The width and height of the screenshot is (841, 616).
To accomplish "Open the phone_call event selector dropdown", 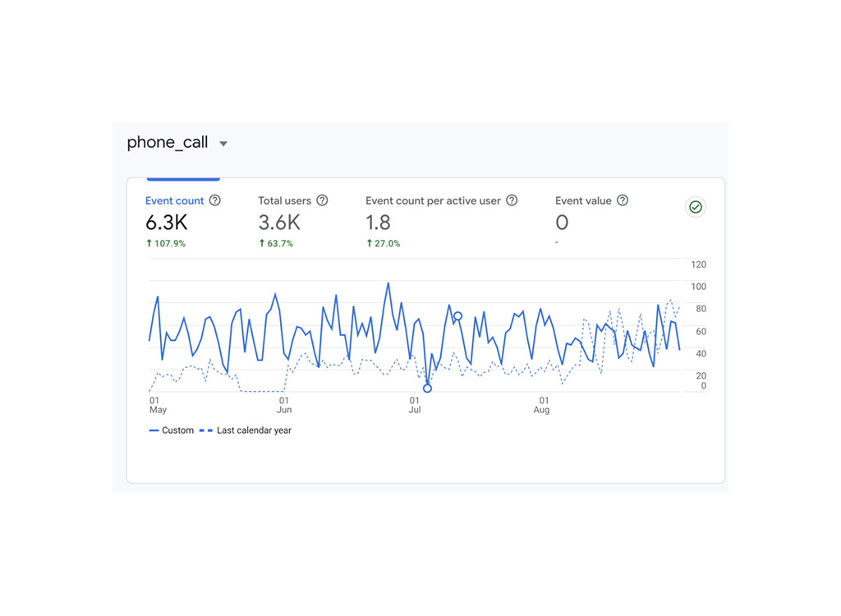I will coord(223,143).
